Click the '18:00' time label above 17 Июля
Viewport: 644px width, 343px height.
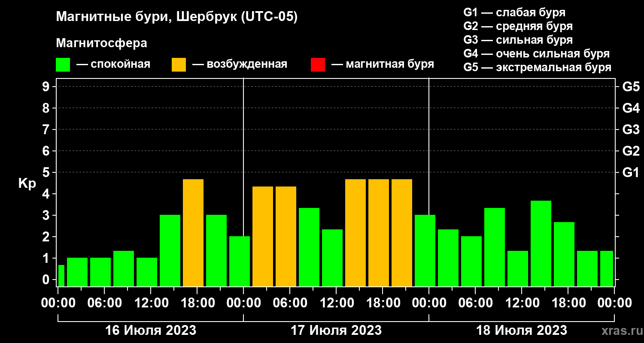[x=383, y=303]
